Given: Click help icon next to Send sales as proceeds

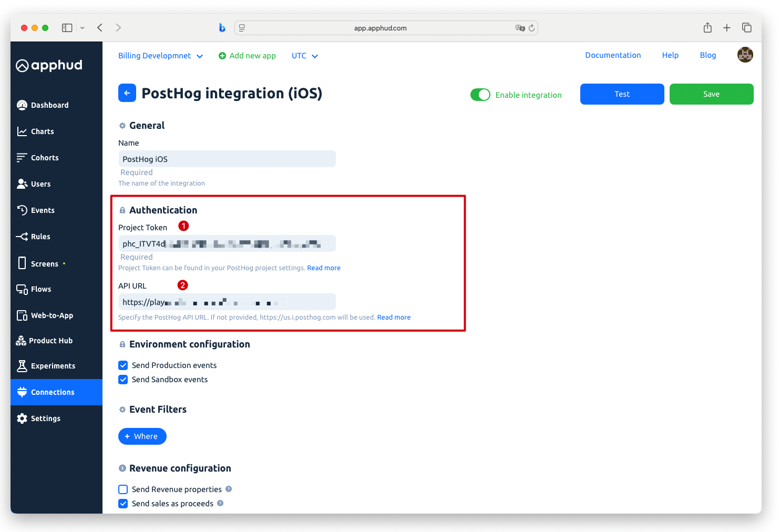Looking at the screenshot, I should click(220, 503).
